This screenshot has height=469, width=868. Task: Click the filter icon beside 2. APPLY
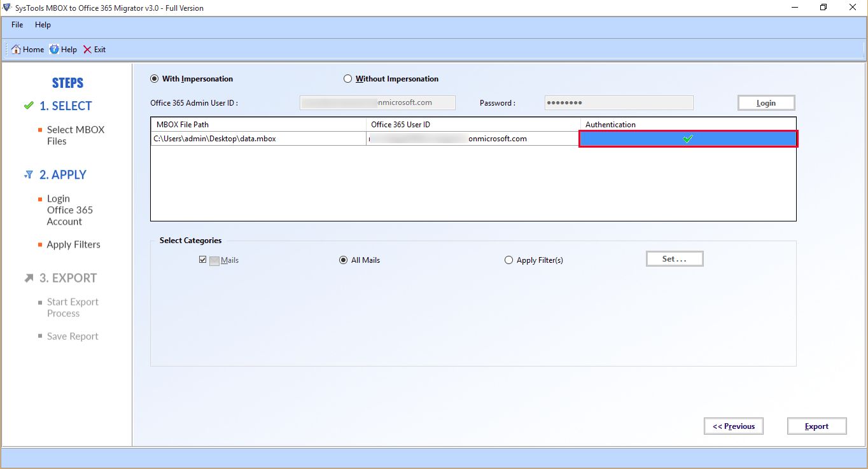click(29, 174)
